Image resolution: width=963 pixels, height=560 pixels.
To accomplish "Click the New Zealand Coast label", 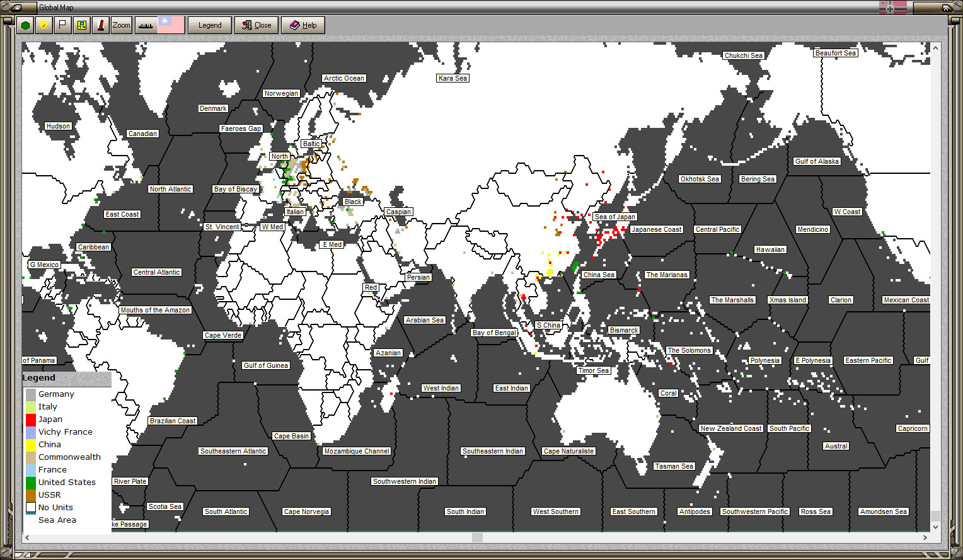I will pos(731,428).
